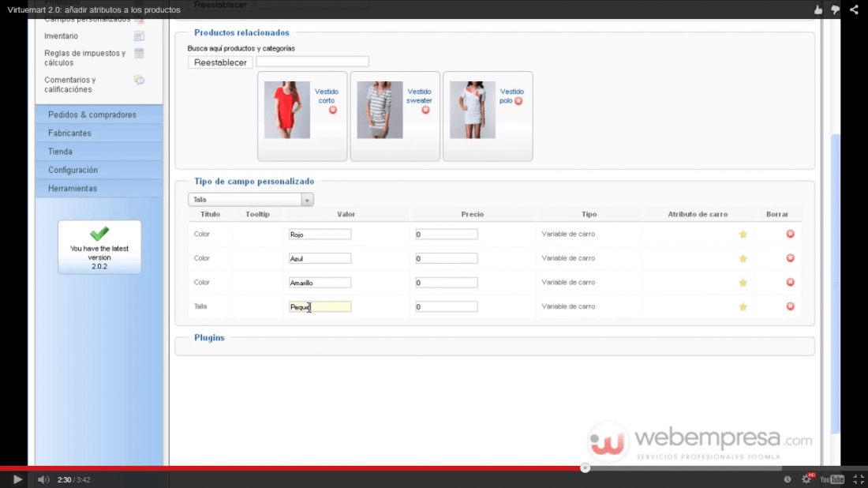
Task: Expand the Fabricantes menu
Action: tap(99, 133)
